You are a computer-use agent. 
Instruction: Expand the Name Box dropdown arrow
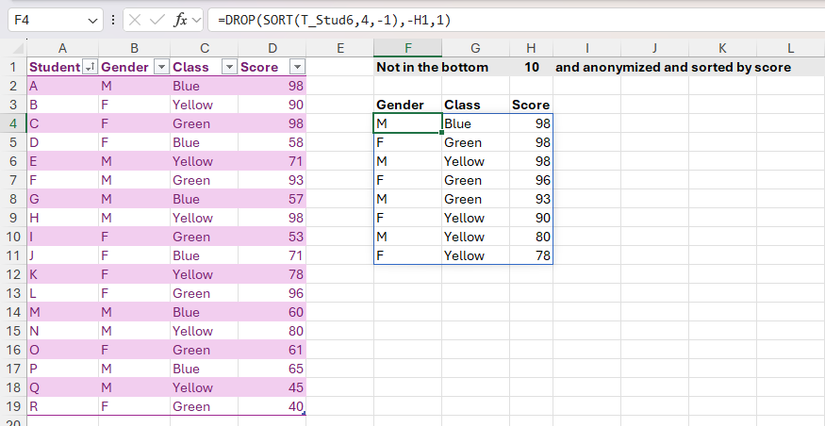(93, 20)
